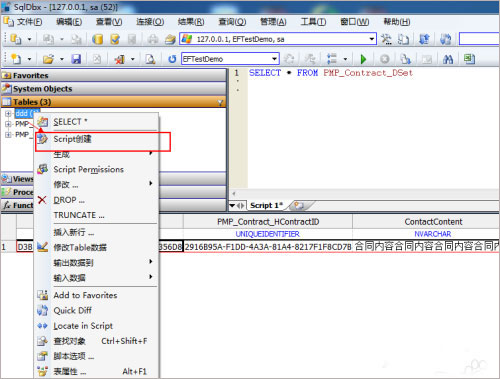Viewport: 500px width, 379px height.
Task: Run the query with the green play icon
Action: 363,59
